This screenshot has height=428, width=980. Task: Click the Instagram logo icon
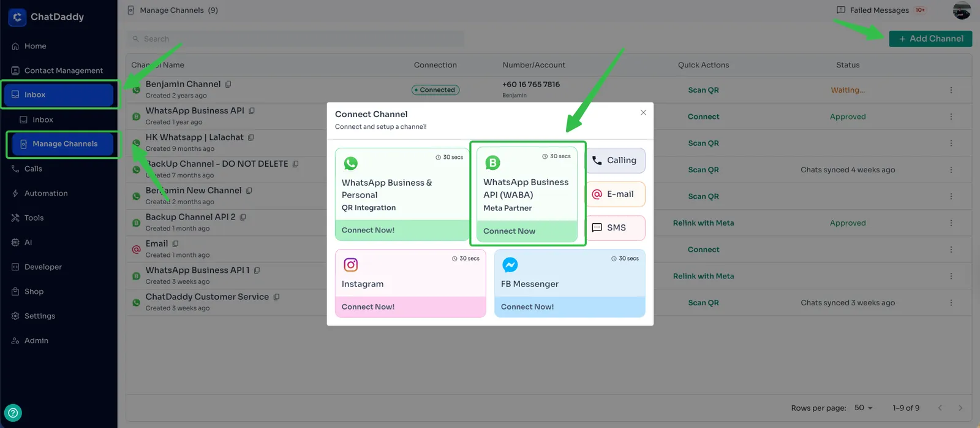click(x=351, y=265)
